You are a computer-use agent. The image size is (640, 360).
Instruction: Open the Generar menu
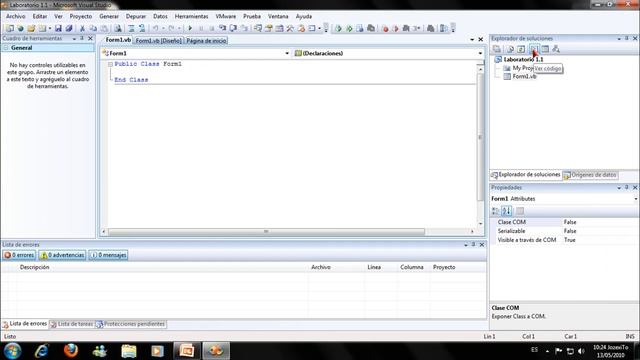pos(109,16)
